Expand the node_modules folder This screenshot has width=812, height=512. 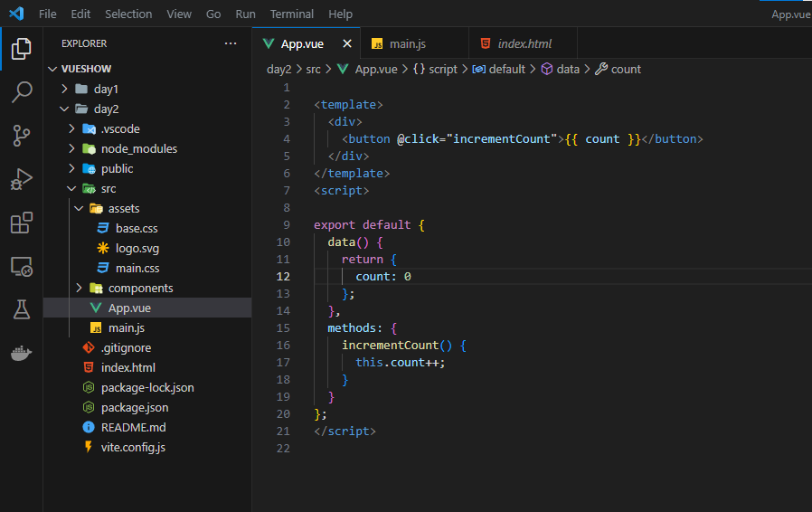pos(72,148)
